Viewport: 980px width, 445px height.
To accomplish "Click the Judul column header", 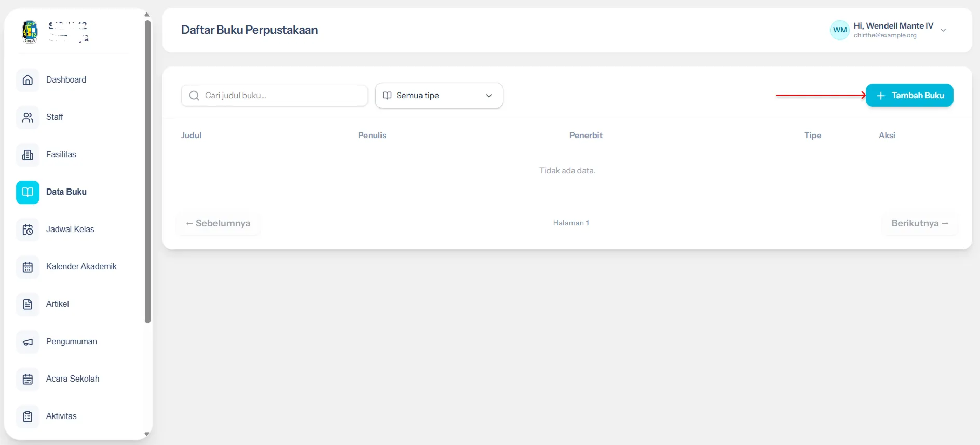I will click(191, 136).
